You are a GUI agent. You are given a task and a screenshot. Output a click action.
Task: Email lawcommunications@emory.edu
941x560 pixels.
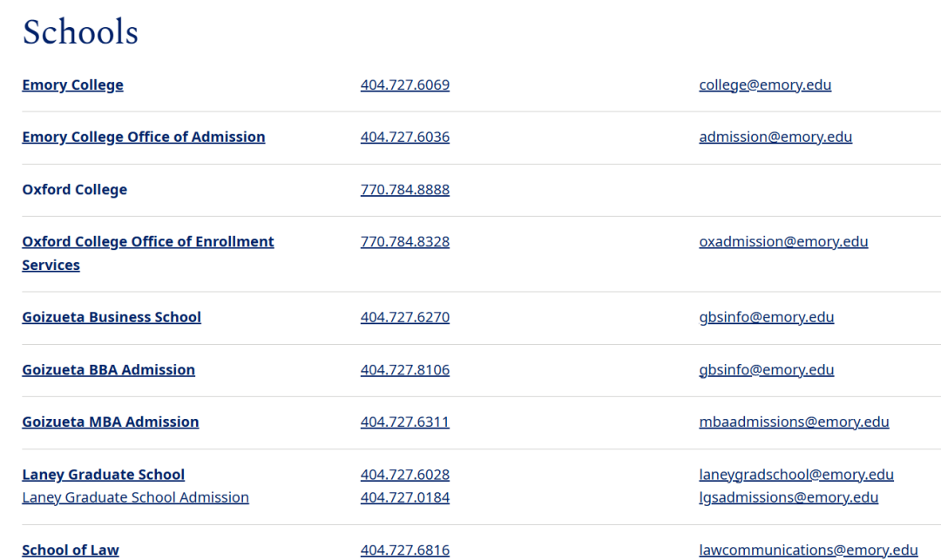pyautogui.click(x=808, y=550)
